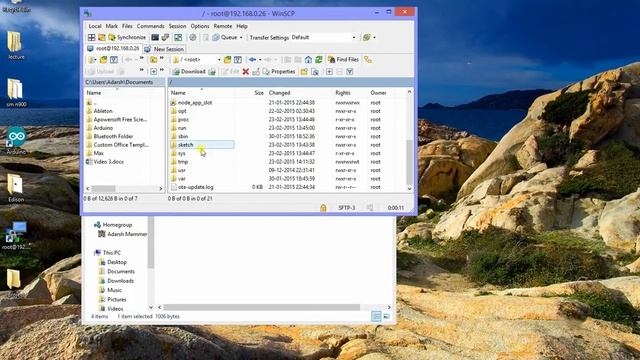Click the lock encryption icon in status bar

click(323, 208)
